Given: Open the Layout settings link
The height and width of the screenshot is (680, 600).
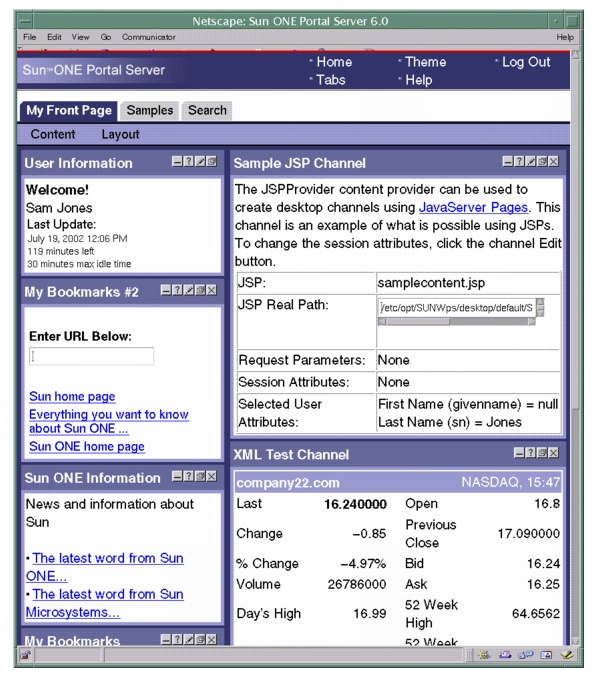Looking at the screenshot, I should pos(121,134).
